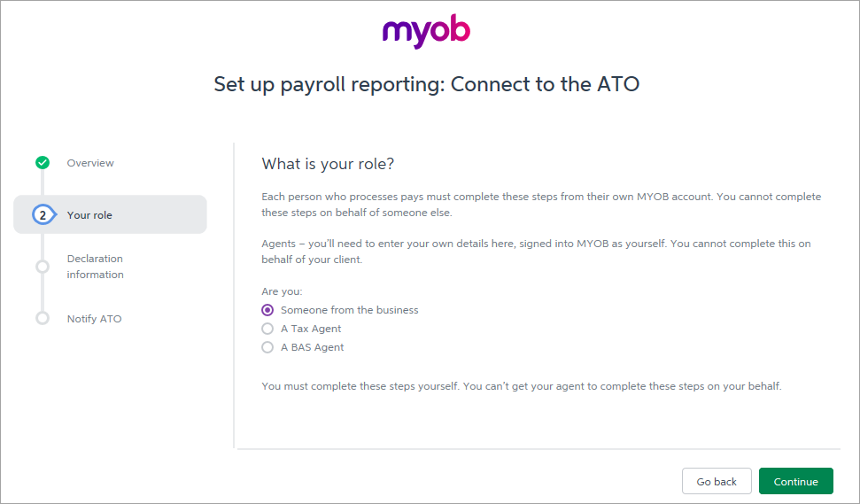Select the Someone from the business radio button
Viewport: 860px width, 504px height.
pyautogui.click(x=267, y=310)
